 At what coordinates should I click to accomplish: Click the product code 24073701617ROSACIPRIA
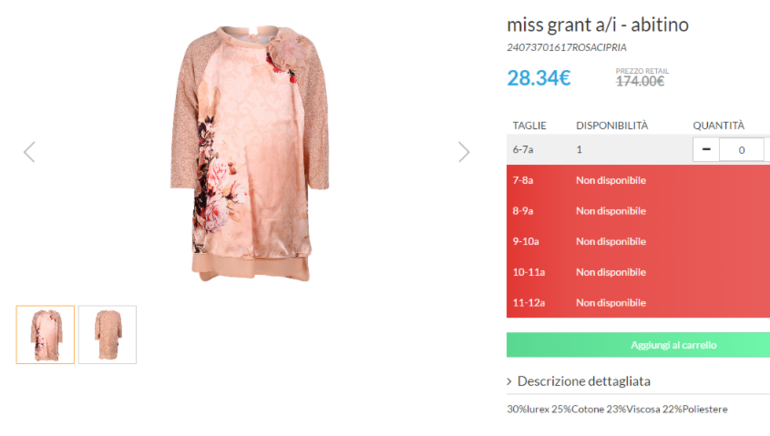[x=567, y=48]
